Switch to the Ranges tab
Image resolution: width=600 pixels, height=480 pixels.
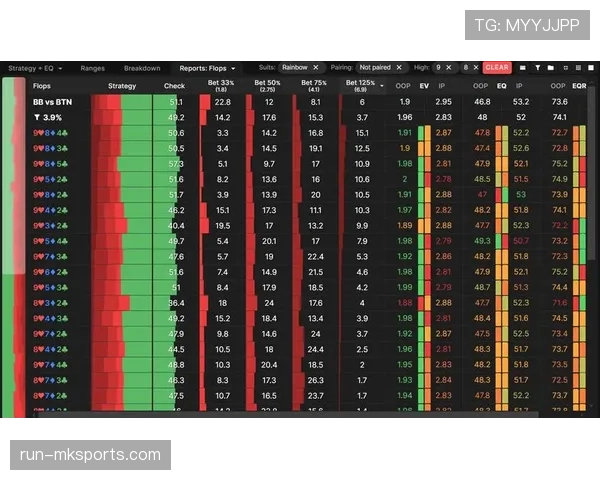92,68
